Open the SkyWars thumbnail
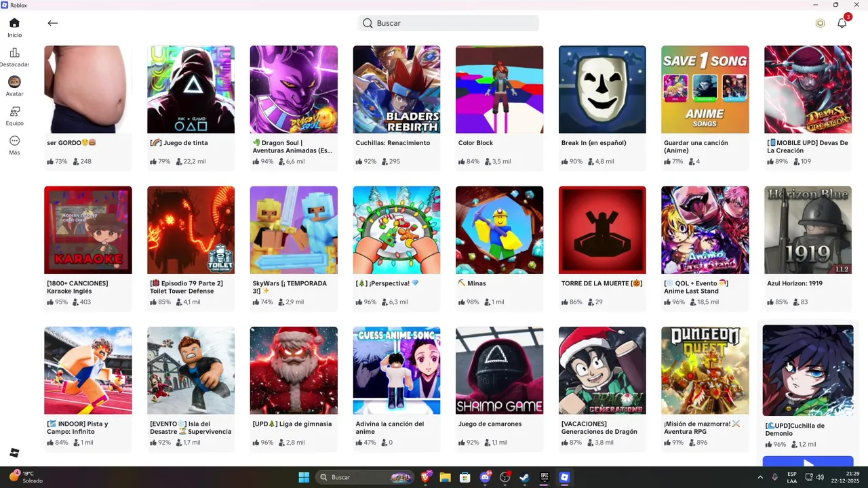 (x=294, y=230)
